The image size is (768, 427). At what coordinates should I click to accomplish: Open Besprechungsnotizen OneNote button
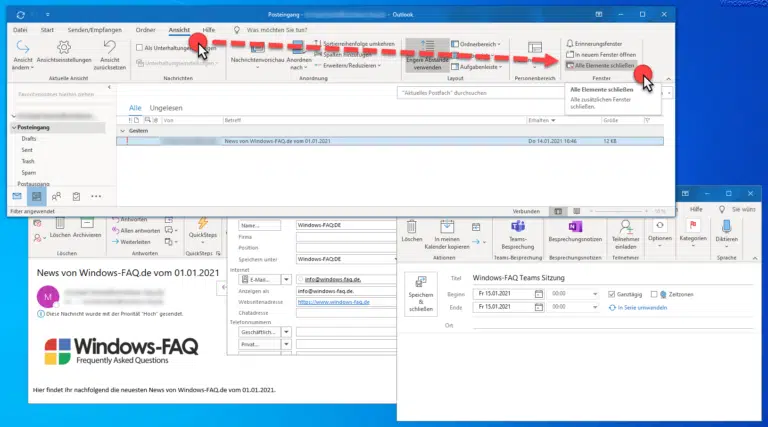click(575, 232)
